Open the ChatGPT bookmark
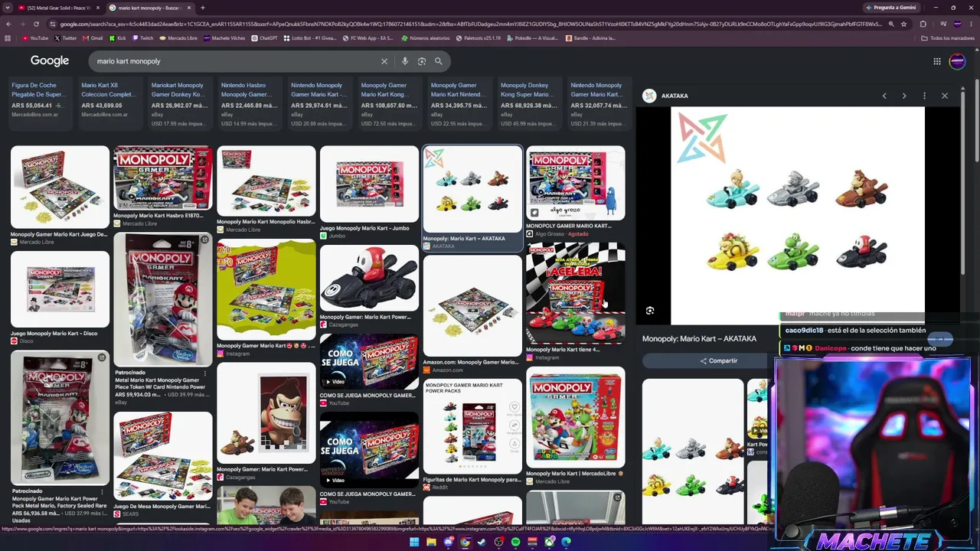 (x=264, y=37)
